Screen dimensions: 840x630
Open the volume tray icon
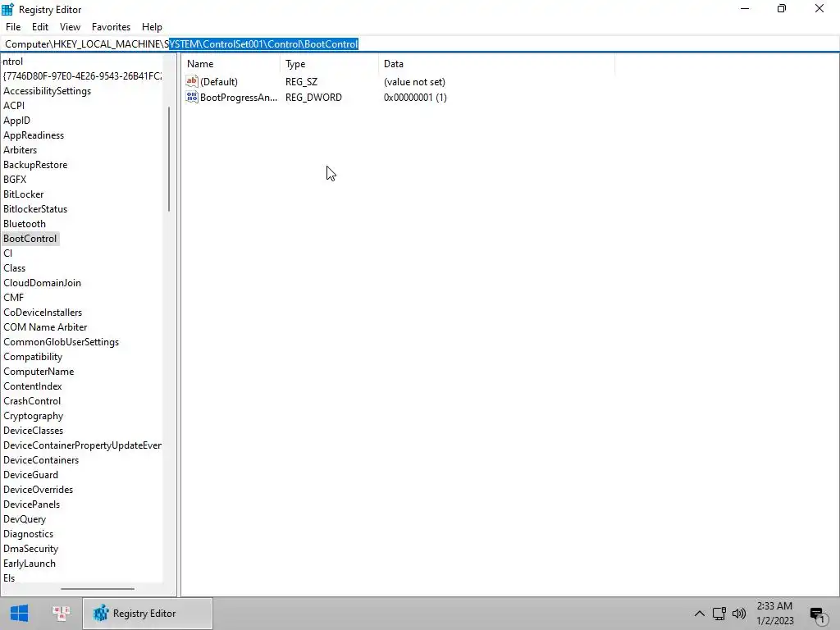(739, 614)
